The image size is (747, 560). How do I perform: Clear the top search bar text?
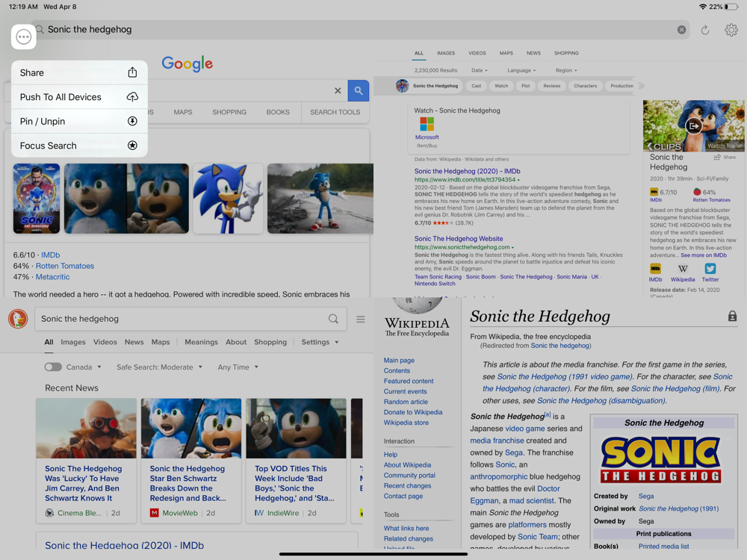click(682, 30)
